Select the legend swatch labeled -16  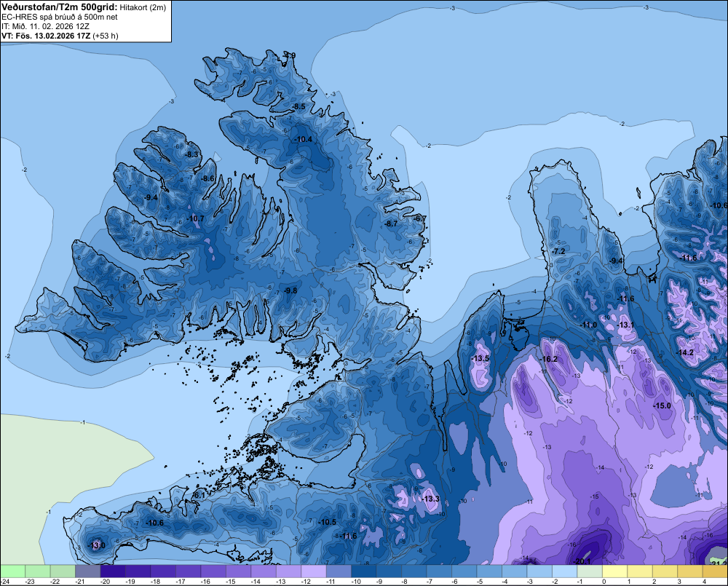tap(213, 571)
